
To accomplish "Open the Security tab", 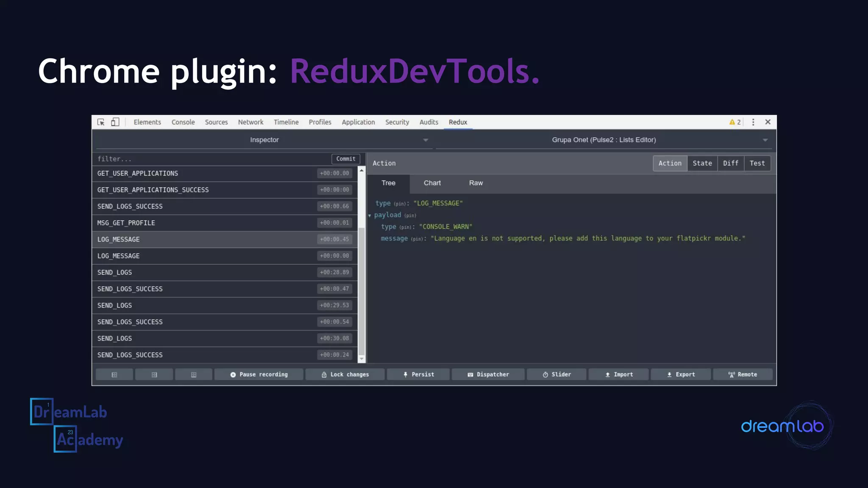I will 397,122.
